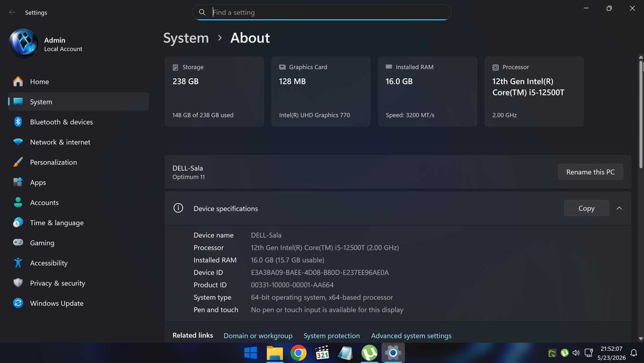Open the Domain or workgroup link

(258, 335)
